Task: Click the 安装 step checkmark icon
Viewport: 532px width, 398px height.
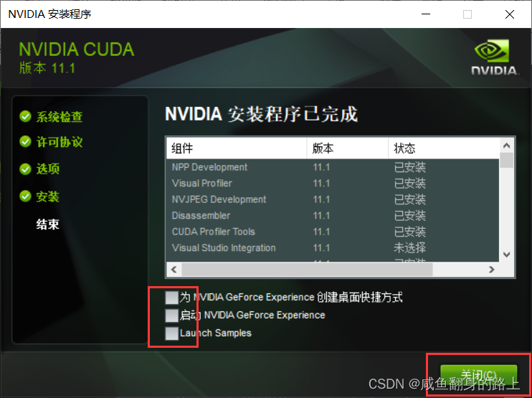Action: 25,196
